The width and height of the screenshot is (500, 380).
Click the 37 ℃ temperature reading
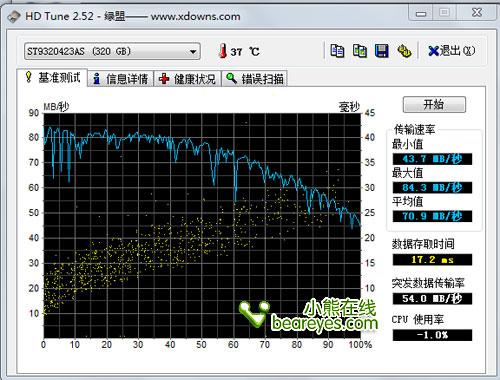coord(245,52)
